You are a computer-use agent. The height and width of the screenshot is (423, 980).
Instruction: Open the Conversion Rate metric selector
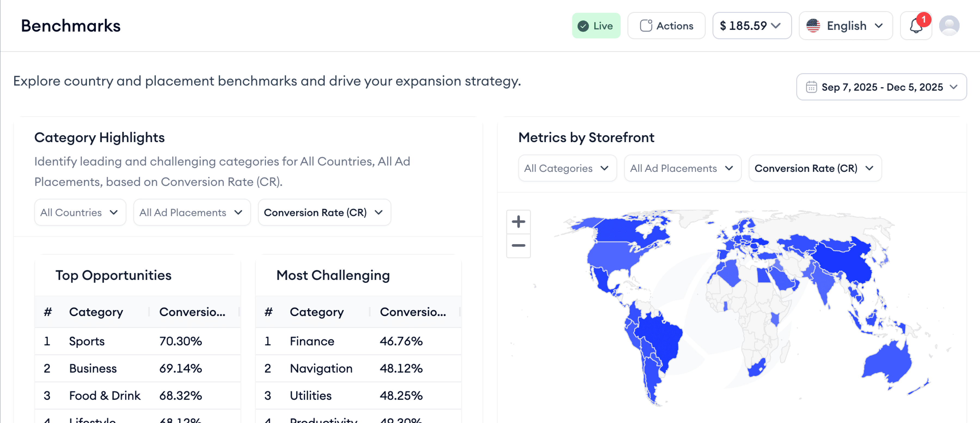815,168
